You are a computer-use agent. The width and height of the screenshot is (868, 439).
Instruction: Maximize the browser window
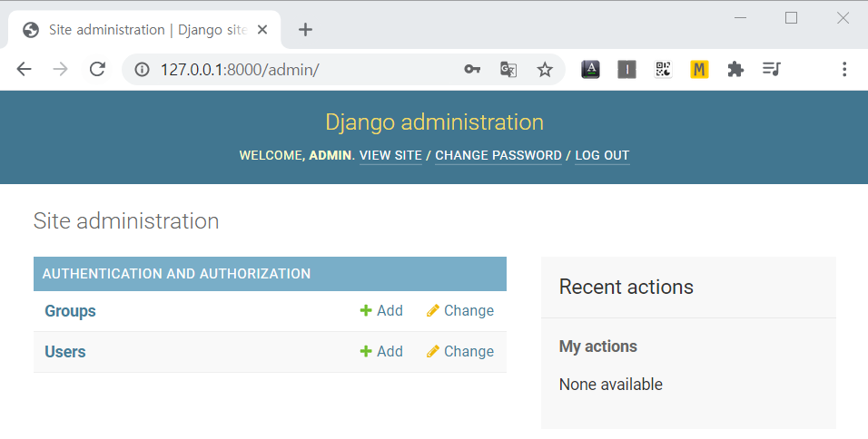(792, 18)
